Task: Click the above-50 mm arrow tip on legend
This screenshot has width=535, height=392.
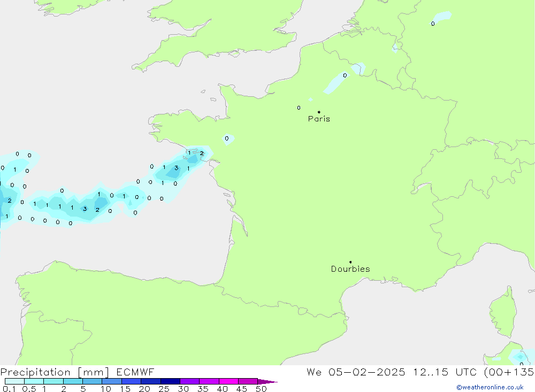Action: (267, 381)
